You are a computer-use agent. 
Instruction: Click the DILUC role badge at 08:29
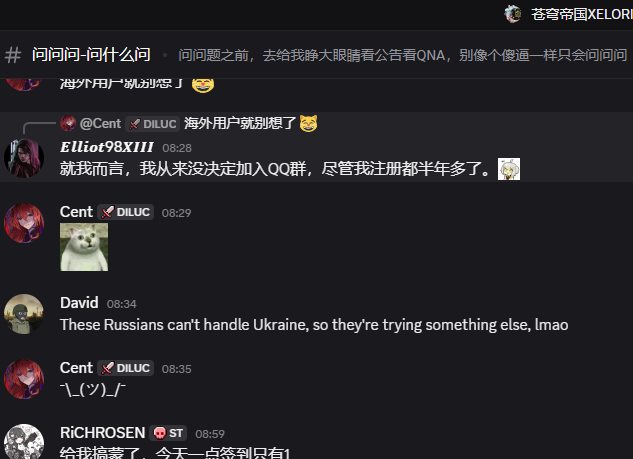(x=126, y=212)
